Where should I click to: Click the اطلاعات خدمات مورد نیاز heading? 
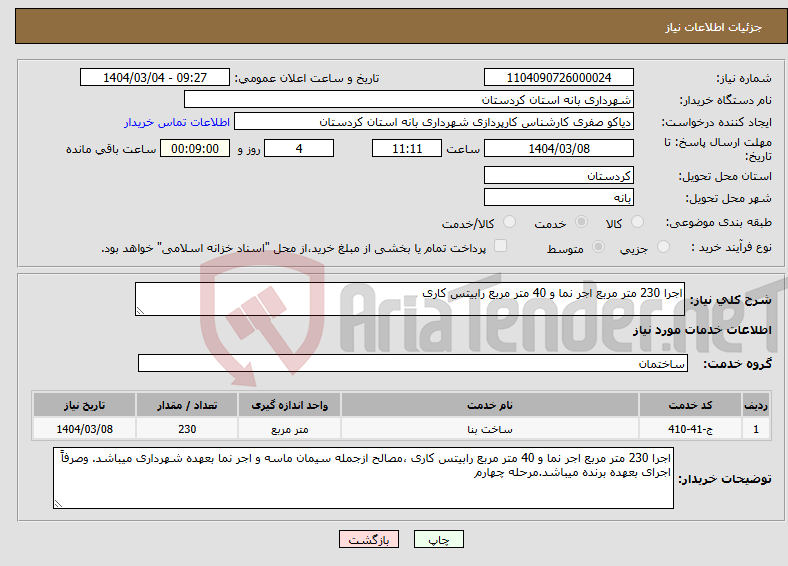702,330
